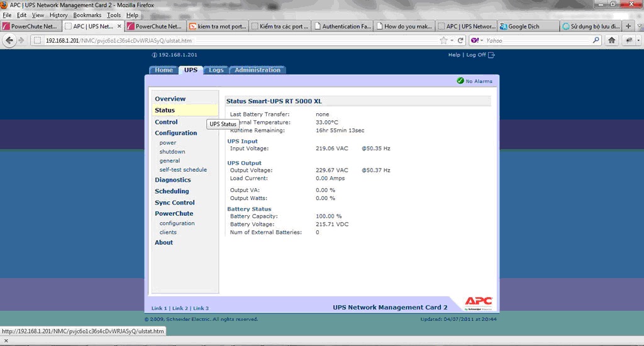This screenshot has height=346, width=644.
Task: Click the Log Off exit icon
Action: (x=491, y=55)
